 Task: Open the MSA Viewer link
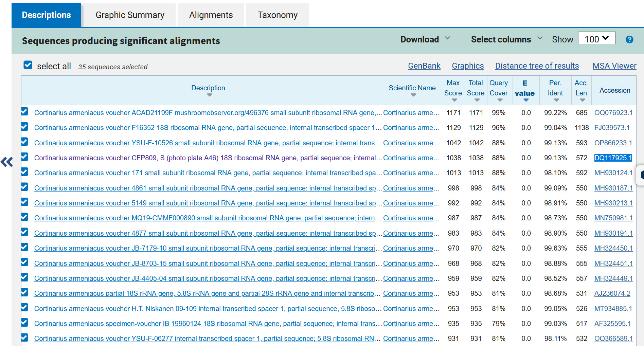click(x=614, y=66)
